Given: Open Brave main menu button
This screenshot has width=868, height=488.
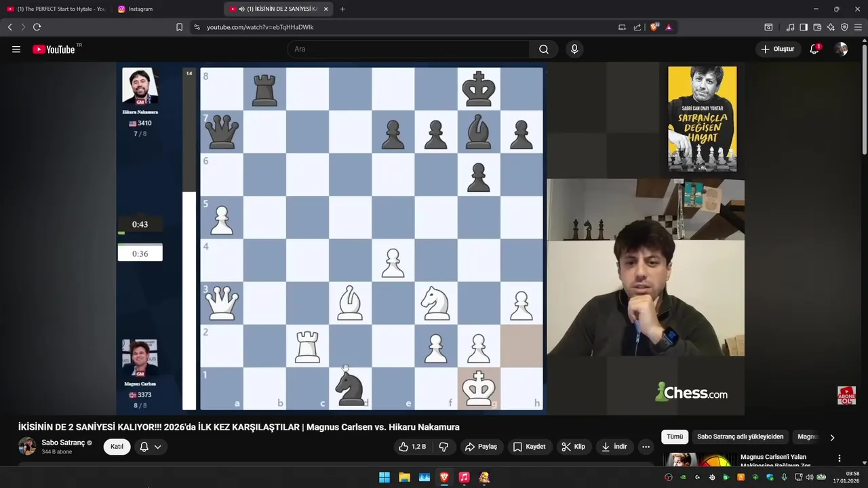Looking at the screenshot, I should coord(859,27).
